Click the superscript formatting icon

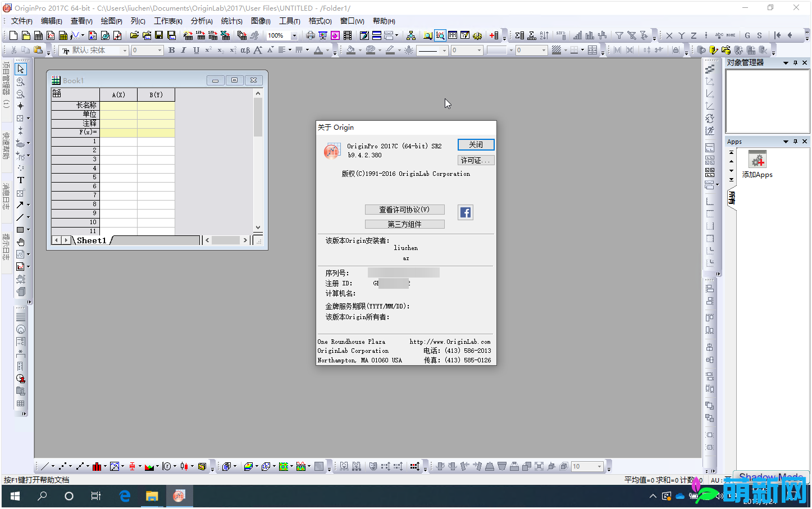208,50
